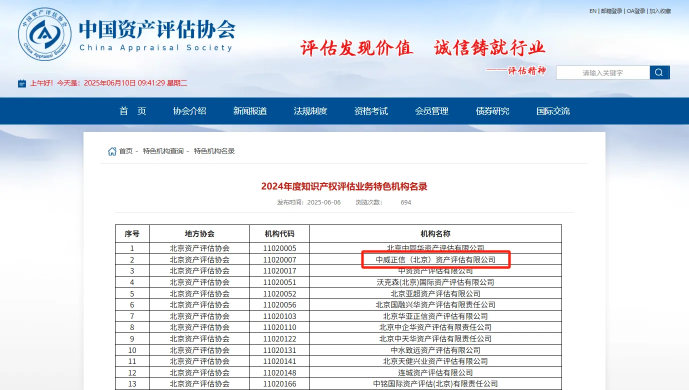The height and width of the screenshot is (390, 689).
Task: Click the code cell 11020122
Action: click(x=279, y=339)
